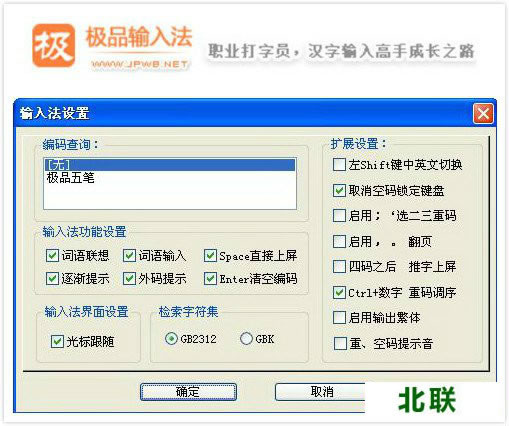This screenshot has width=509, height=426.
Task: Click the orange 极 logo icon
Action: point(53,45)
